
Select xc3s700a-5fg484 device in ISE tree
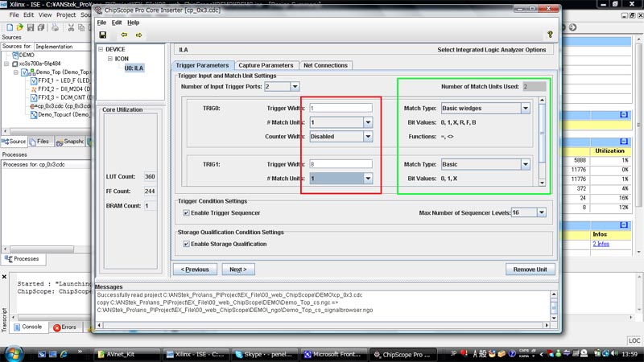click(36, 64)
